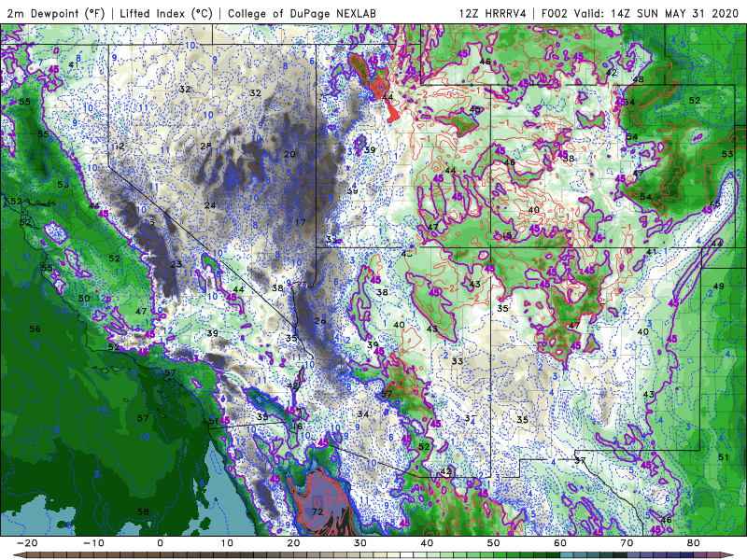Click the '2m Dewpoint (°F)' title text
Viewport: 747px width, 560px height.
pos(56,13)
